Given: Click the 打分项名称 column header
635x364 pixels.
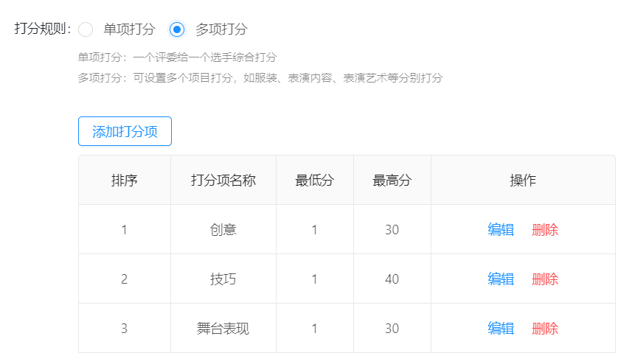Looking at the screenshot, I should click(x=223, y=180).
